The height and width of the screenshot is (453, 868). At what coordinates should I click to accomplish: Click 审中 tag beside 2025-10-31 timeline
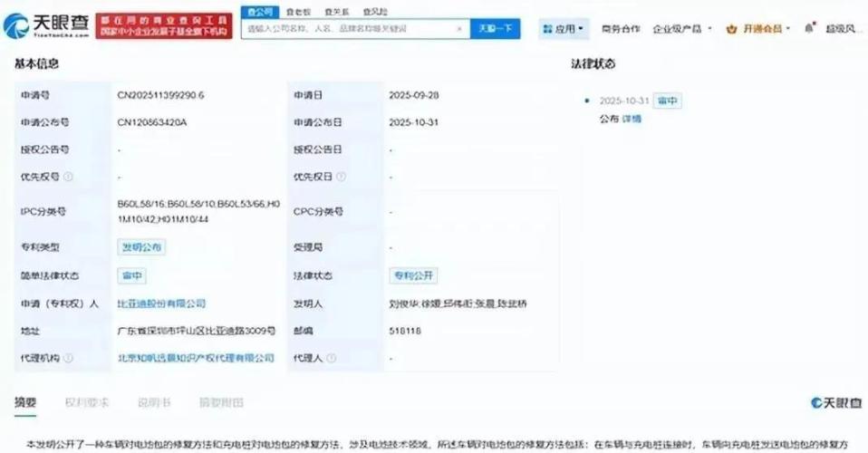pos(667,101)
